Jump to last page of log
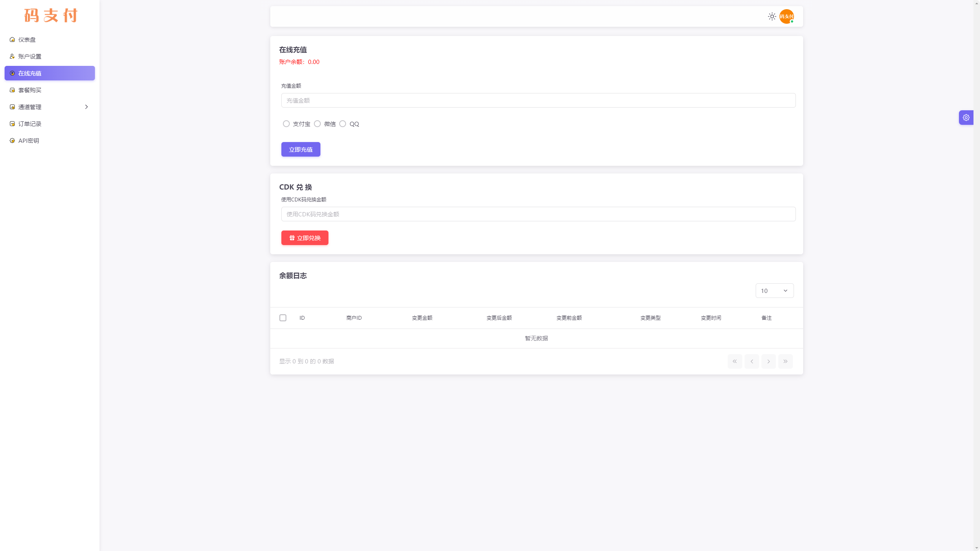 coord(785,361)
